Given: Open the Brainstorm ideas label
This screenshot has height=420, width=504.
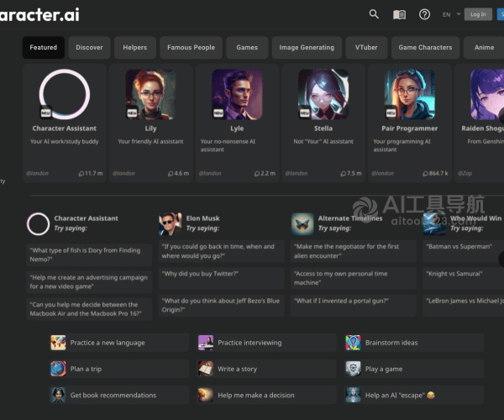Looking at the screenshot, I should (x=391, y=343).
